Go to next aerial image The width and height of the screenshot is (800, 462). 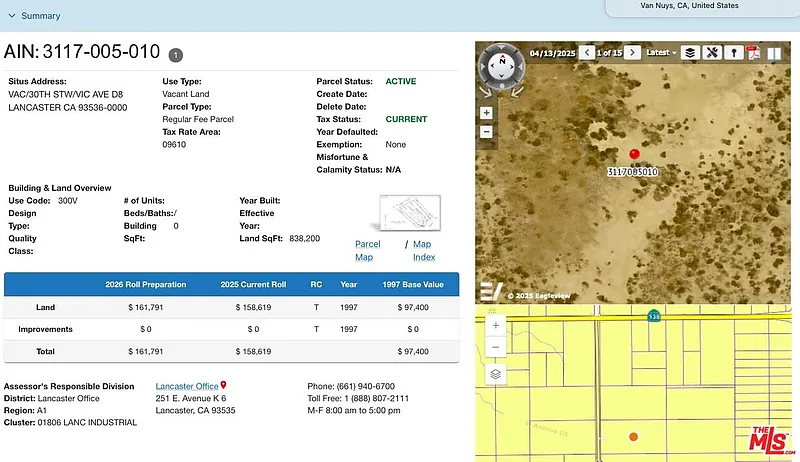pyautogui.click(x=632, y=52)
